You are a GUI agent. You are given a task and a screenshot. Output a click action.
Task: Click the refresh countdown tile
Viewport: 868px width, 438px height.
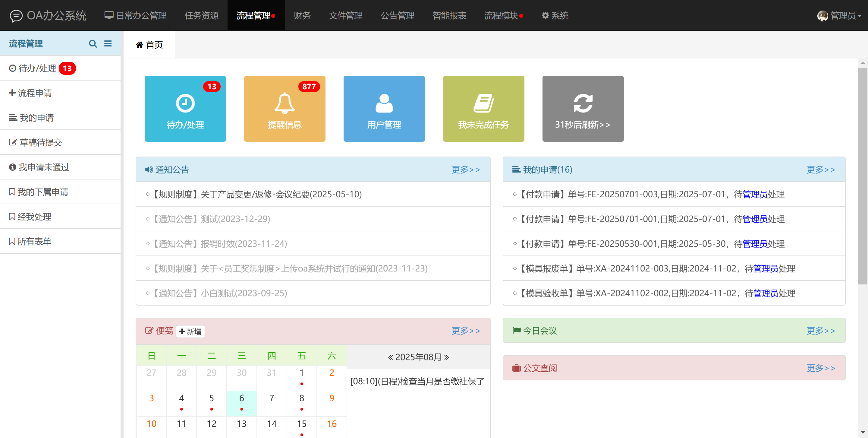click(583, 109)
